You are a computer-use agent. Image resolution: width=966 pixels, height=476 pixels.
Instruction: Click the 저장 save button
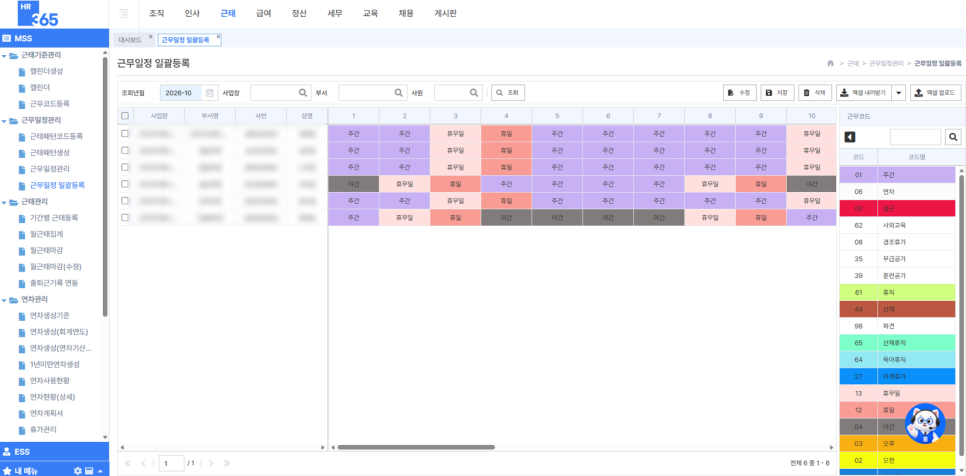(777, 93)
